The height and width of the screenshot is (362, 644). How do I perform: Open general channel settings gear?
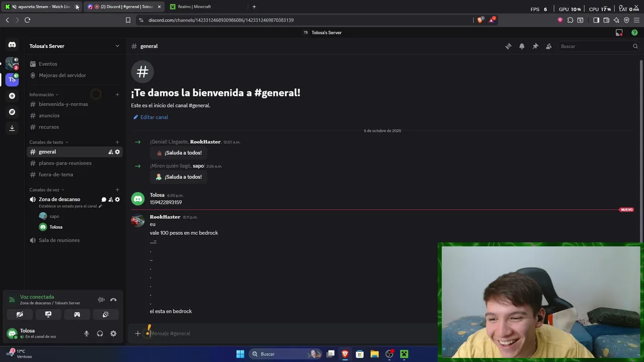(x=117, y=152)
